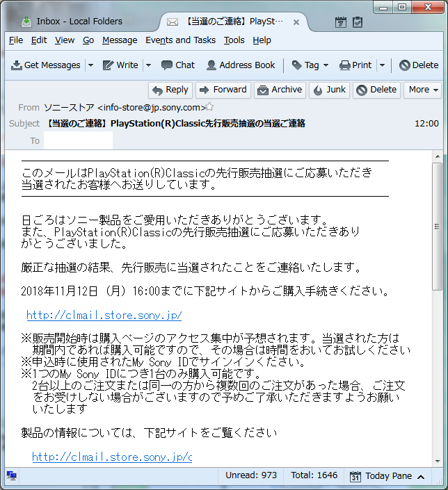Delete message using header Delete button
Screen dimensions: 448x490
coord(376,90)
